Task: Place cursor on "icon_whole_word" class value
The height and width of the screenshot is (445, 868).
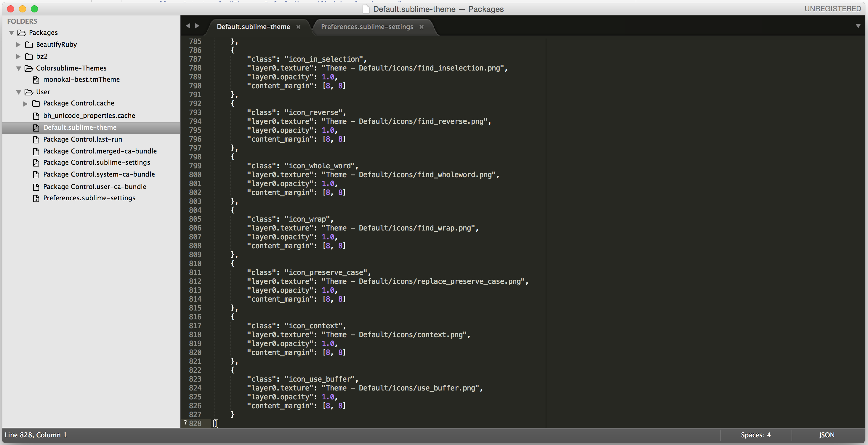Action: (x=319, y=166)
